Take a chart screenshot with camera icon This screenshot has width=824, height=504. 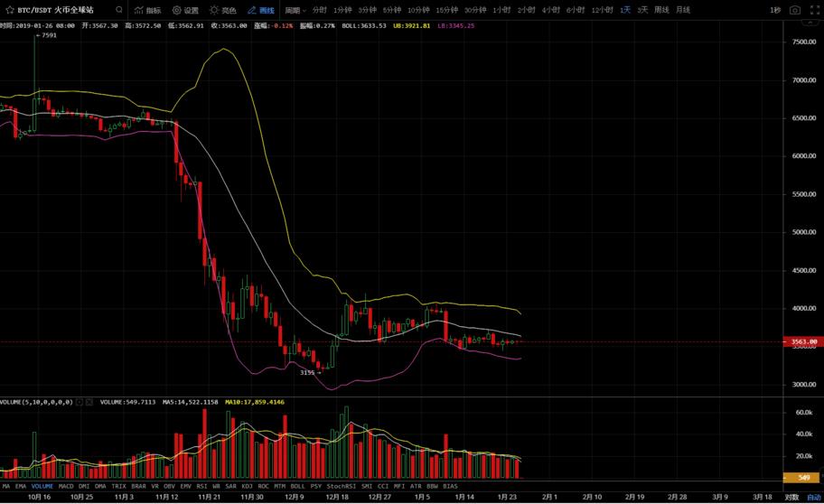coord(795,10)
